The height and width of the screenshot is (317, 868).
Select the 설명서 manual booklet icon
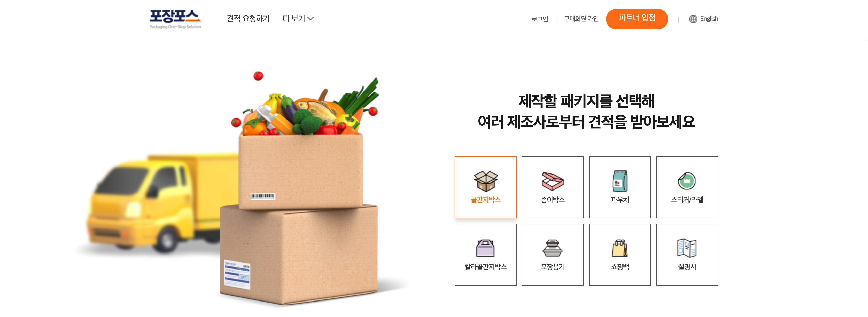(x=687, y=248)
